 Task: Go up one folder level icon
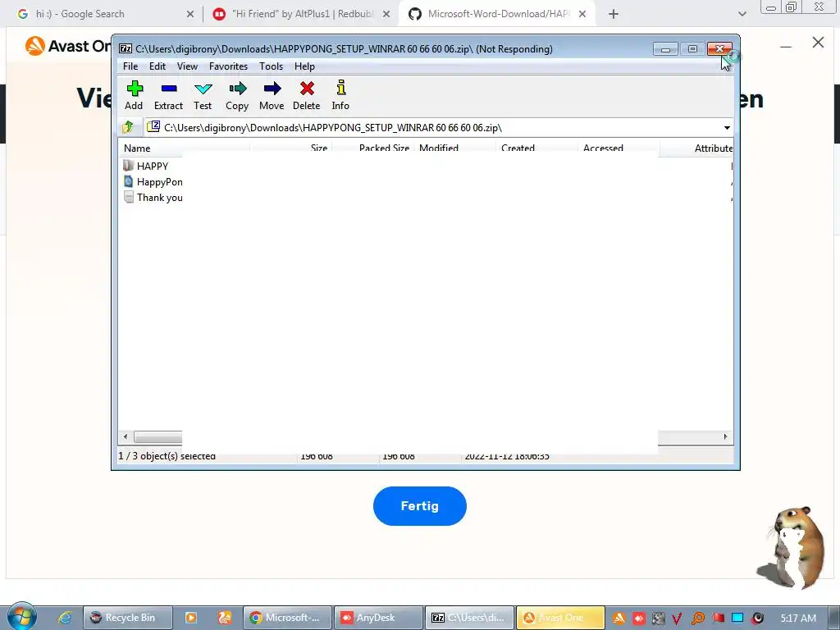[128, 127]
